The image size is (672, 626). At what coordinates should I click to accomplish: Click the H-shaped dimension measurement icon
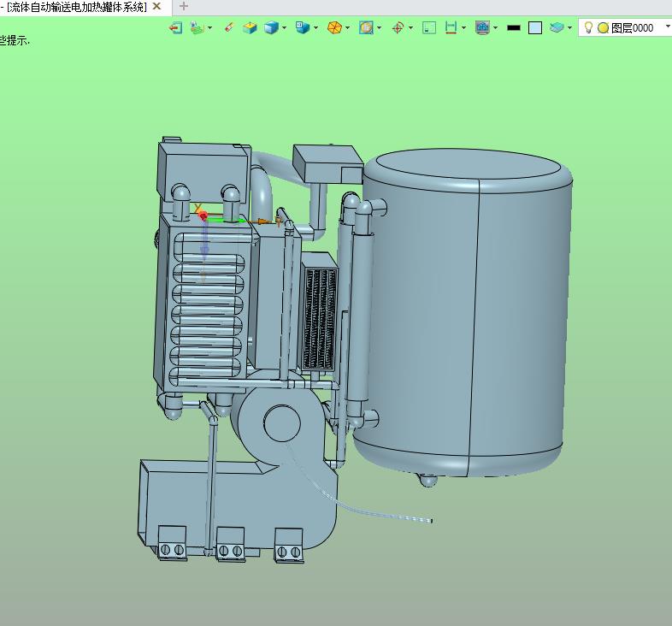pyautogui.click(x=451, y=27)
